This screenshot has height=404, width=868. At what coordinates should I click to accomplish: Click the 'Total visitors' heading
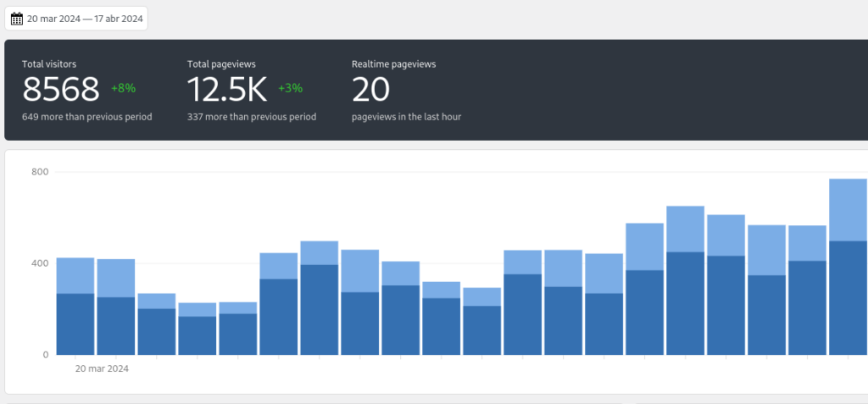click(x=49, y=64)
